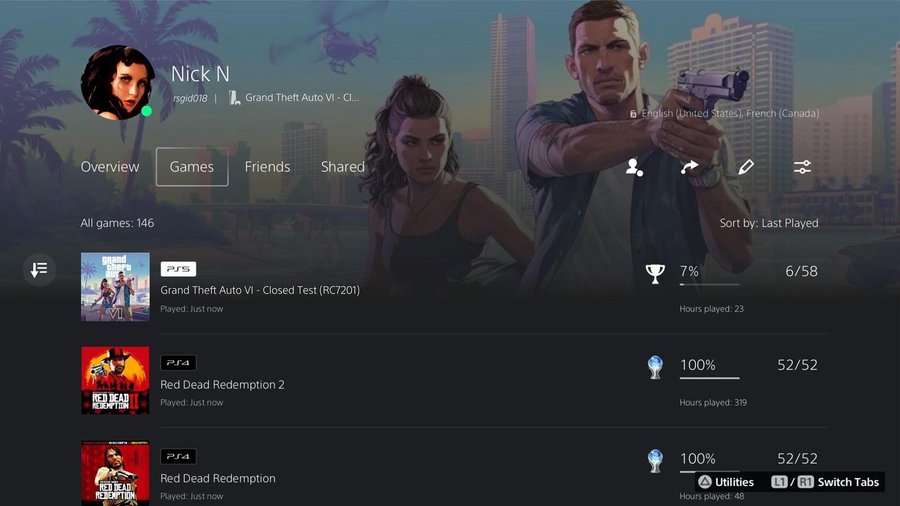Click the GTA VI 7% trophy progress bar
This screenshot has height=506, width=900.
click(709, 285)
